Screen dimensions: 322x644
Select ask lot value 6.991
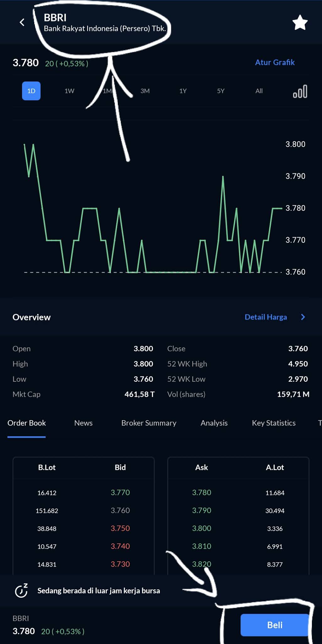click(x=275, y=547)
